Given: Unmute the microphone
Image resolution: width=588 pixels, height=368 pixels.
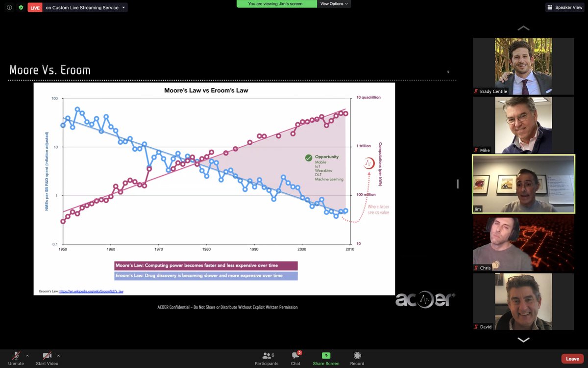Looking at the screenshot, I should pyautogui.click(x=16, y=359).
